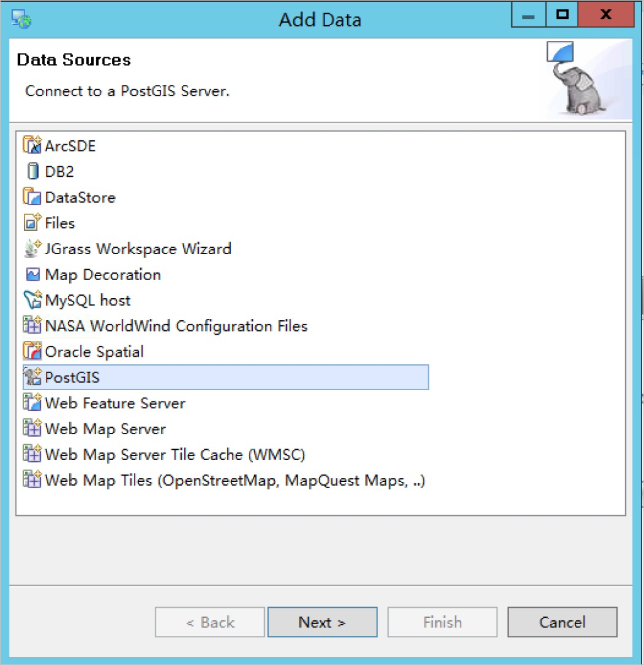Click the Web Map Server Tile Cache icon

(32, 454)
